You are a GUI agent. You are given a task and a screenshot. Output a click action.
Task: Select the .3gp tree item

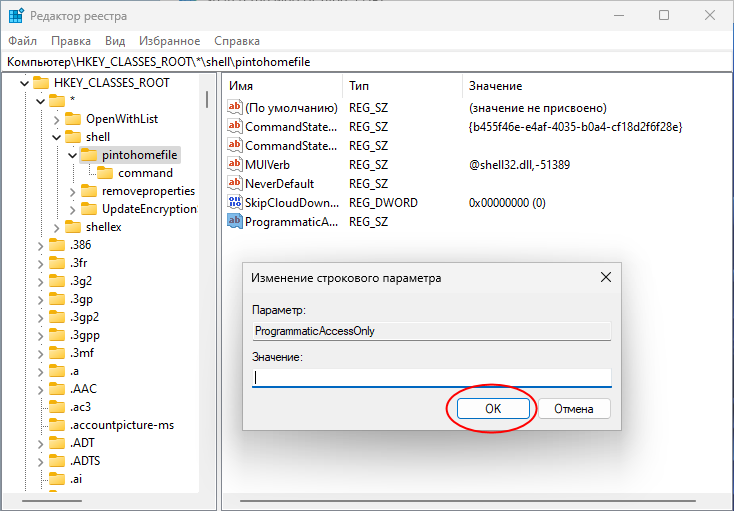click(x=81, y=299)
